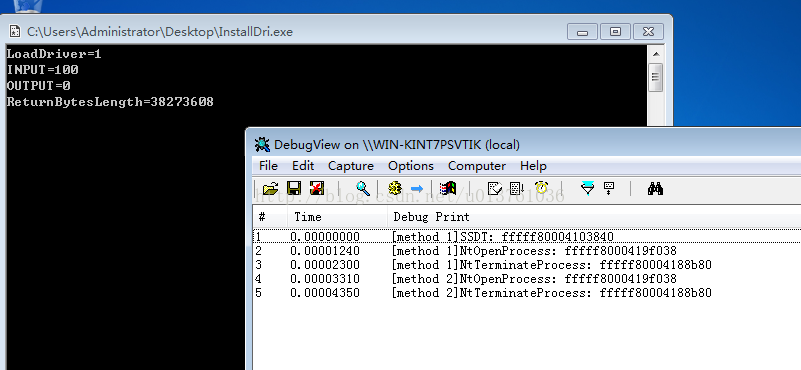This screenshot has height=370, width=801.
Task: Click the blue arrow pass-through icon
Action: (x=417, y=189)
